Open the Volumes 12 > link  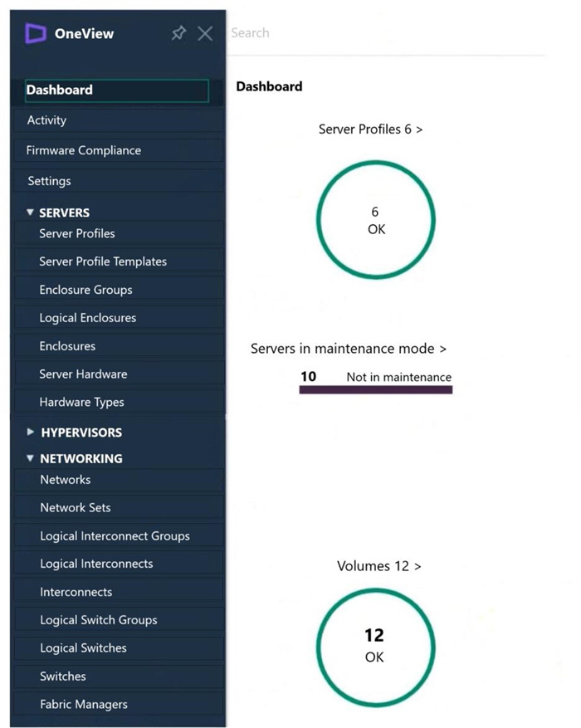pyautogui.click(x=378, y=566)
